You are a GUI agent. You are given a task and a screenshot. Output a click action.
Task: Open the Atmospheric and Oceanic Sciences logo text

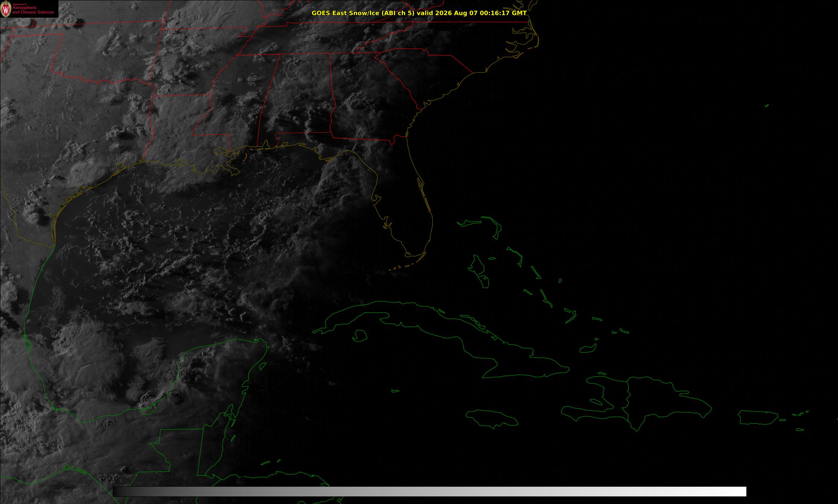coord(33,9)
